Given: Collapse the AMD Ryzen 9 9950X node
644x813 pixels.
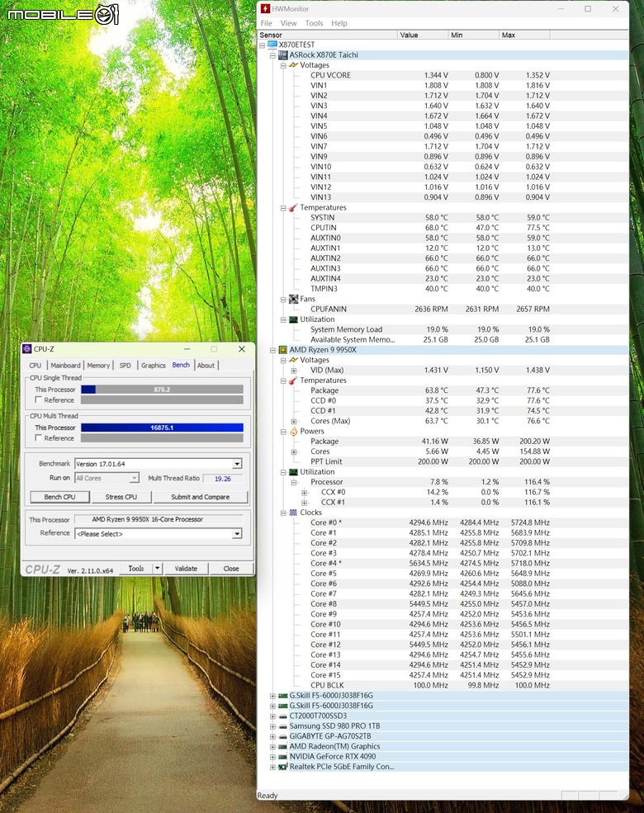Looking at the screenshot, I should click(x=272, y=350).
